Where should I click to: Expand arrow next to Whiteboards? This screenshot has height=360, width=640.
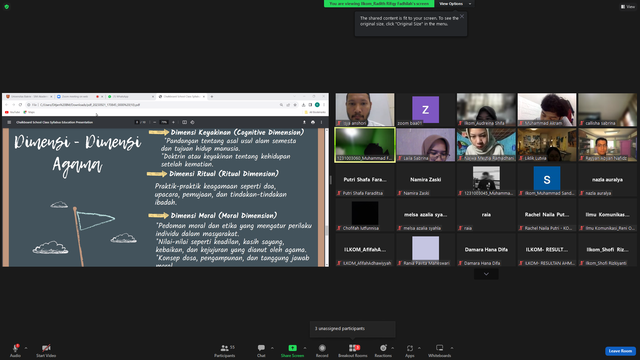pos(452,348)
